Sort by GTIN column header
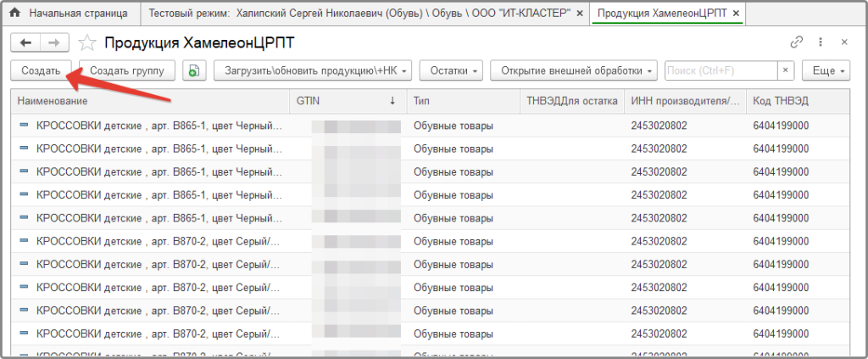This screenshot has height=359, width=868. (x=348, y=101)
